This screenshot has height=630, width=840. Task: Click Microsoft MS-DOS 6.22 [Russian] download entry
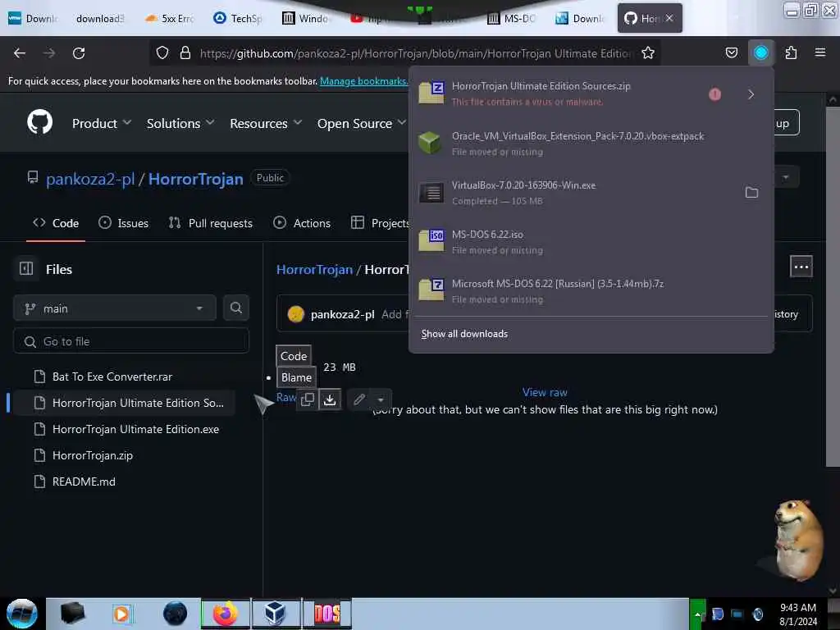click(x=591, y=291)
